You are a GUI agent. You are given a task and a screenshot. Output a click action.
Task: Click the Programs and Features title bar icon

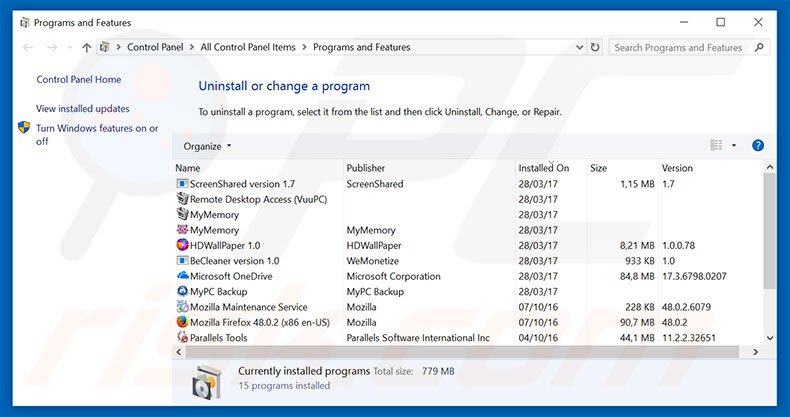click(x=24, y=23)
